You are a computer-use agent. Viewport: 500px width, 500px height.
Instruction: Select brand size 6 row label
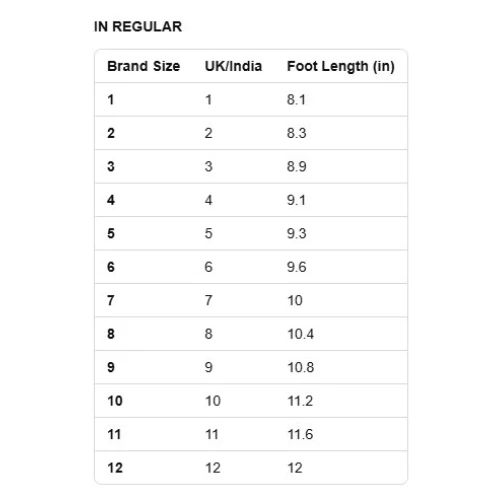pyautogui.click(x=111, y=267)
